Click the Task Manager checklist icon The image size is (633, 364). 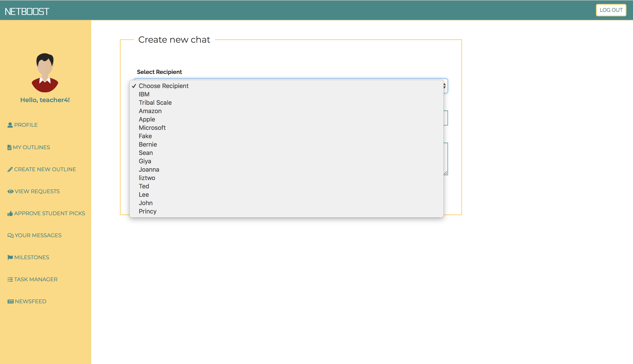coord(10,279)
